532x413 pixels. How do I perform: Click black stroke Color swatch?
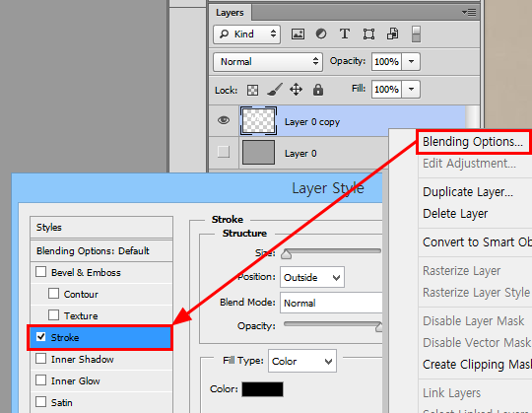pyautogui.click(x=262, y=389)
